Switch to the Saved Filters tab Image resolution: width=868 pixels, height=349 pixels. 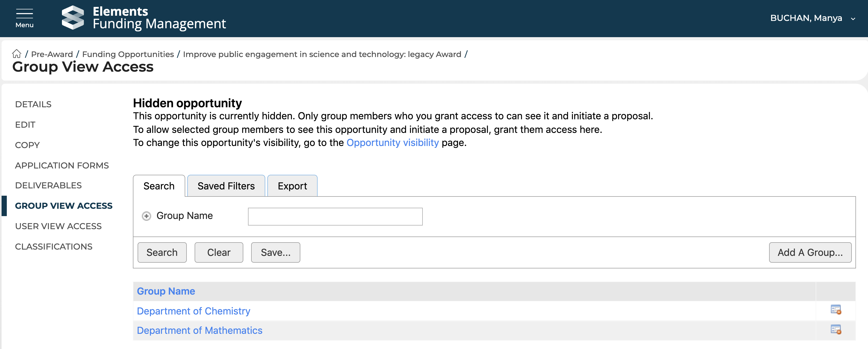point(226,186)
